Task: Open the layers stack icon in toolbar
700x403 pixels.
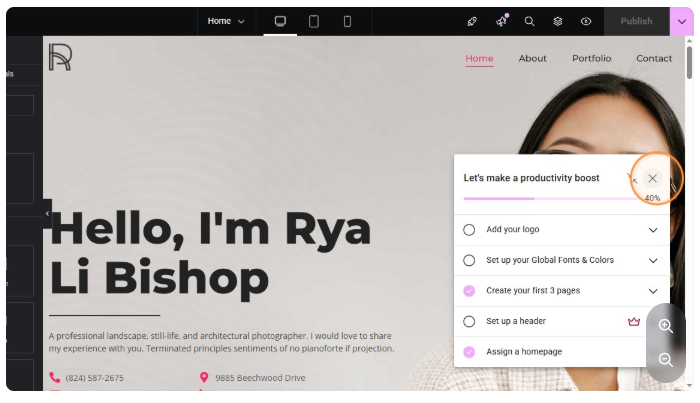Action: [558, 21]
